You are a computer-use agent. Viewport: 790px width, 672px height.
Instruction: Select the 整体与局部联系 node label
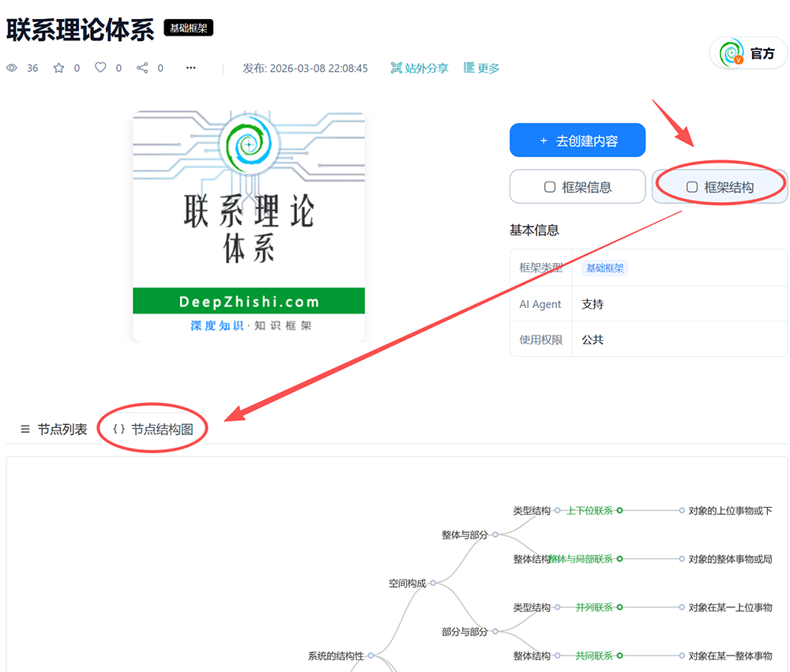coord(581,559)
